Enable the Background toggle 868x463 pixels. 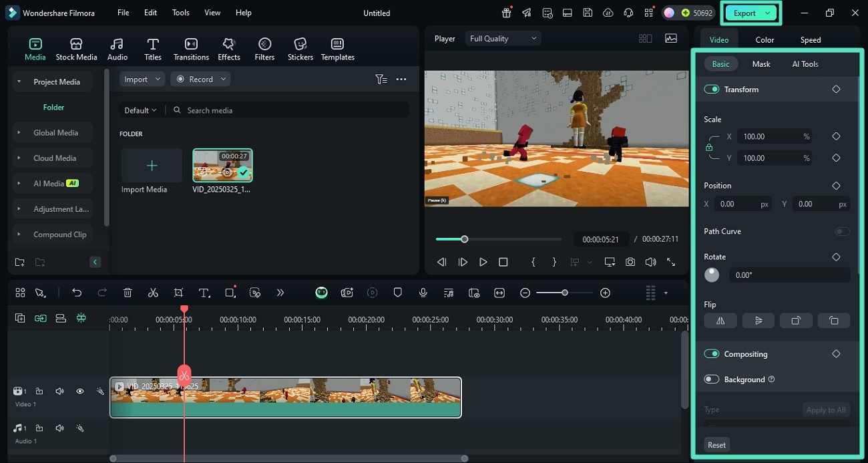click(711, 379)
